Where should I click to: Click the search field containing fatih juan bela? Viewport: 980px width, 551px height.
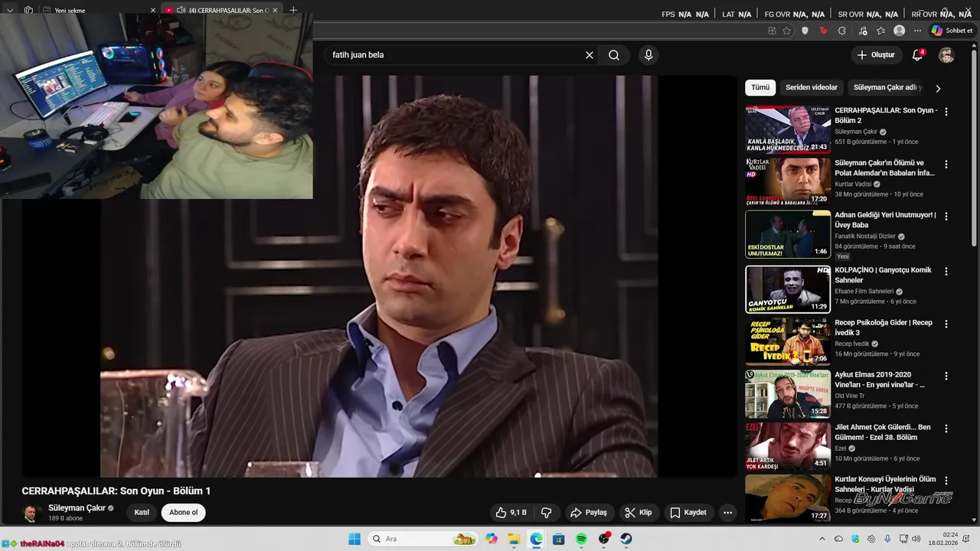pyautogui.click(x=456, y=55)
